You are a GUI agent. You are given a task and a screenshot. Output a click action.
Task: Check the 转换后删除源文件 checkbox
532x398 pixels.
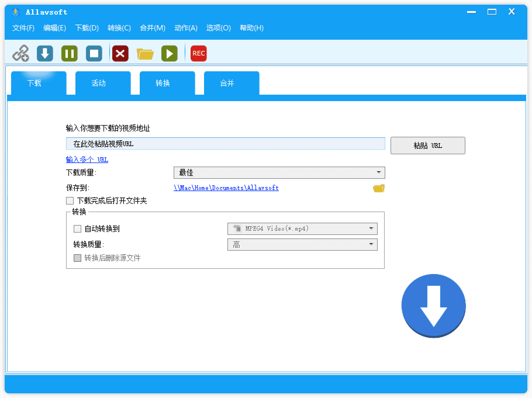point(77,258)
